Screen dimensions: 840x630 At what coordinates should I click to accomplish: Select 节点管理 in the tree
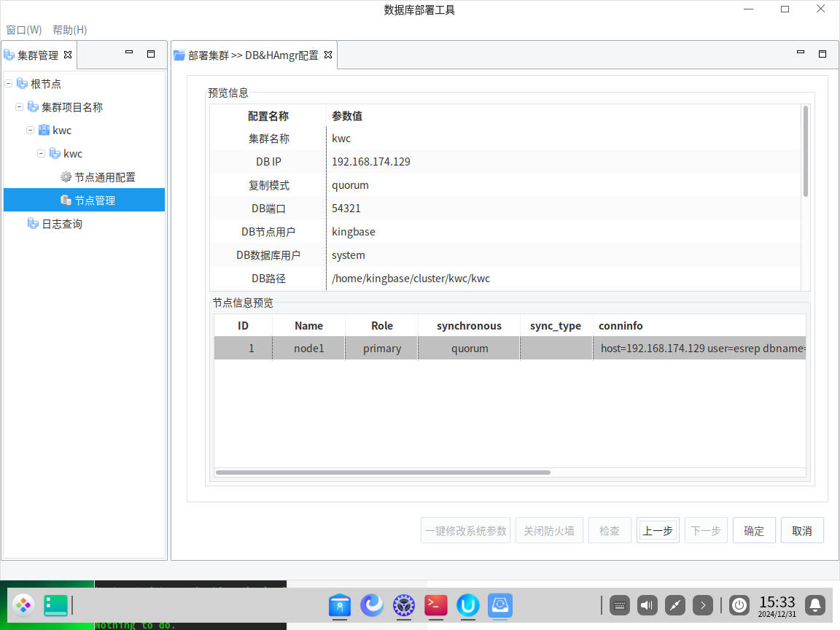point(95,201)
